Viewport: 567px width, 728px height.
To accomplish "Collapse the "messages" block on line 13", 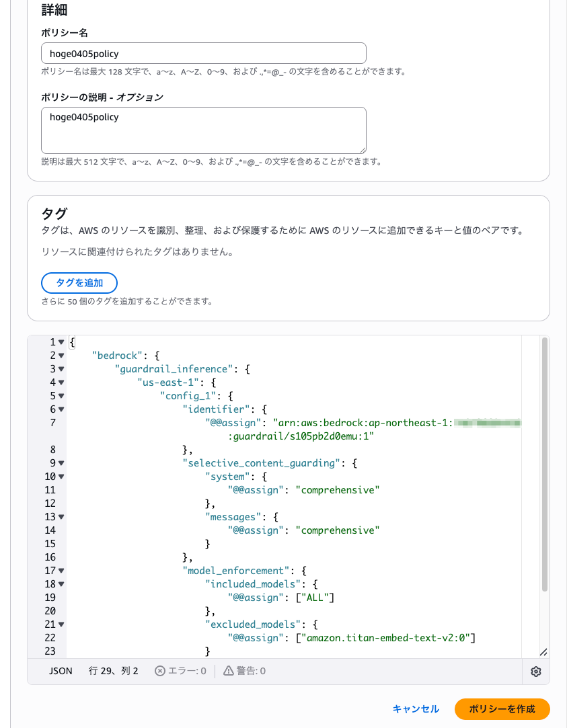I will 62,516.
